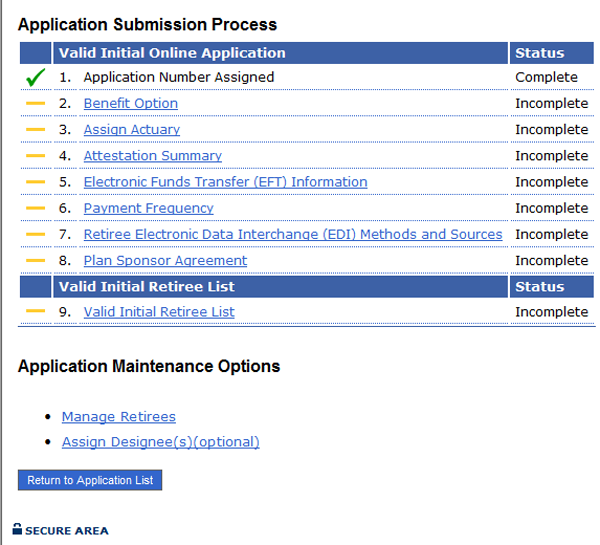Open Electronic Funds Transfer (EFT) Information
The width and height of the screenshot is (600, 545).
[x=225, y=182]
